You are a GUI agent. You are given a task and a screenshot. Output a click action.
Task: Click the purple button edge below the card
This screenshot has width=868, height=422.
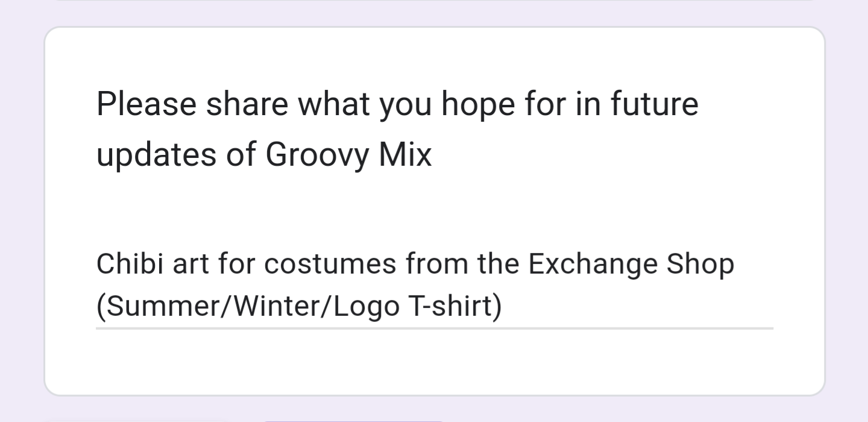(x=354, y=421)
